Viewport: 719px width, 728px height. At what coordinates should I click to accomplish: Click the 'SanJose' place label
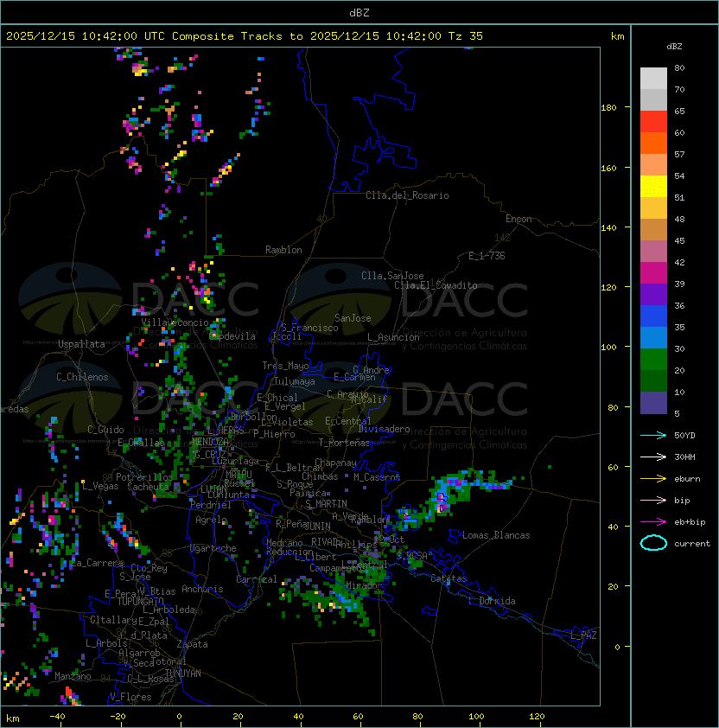click(x=353, y=318)
